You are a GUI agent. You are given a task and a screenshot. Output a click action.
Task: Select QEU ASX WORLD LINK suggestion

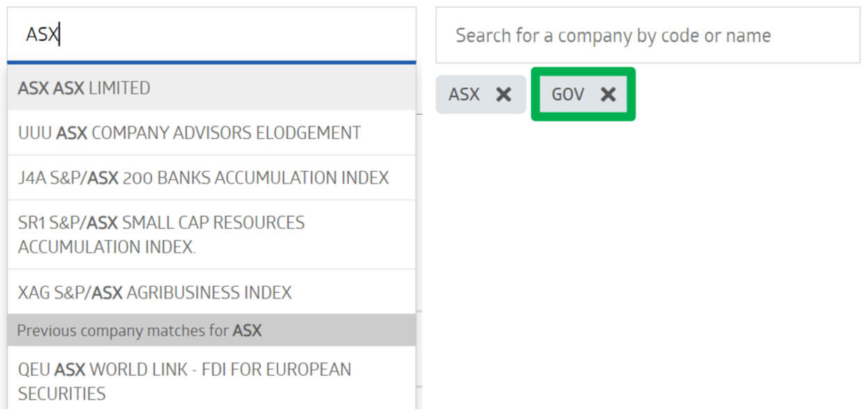(x=211, y=381)
